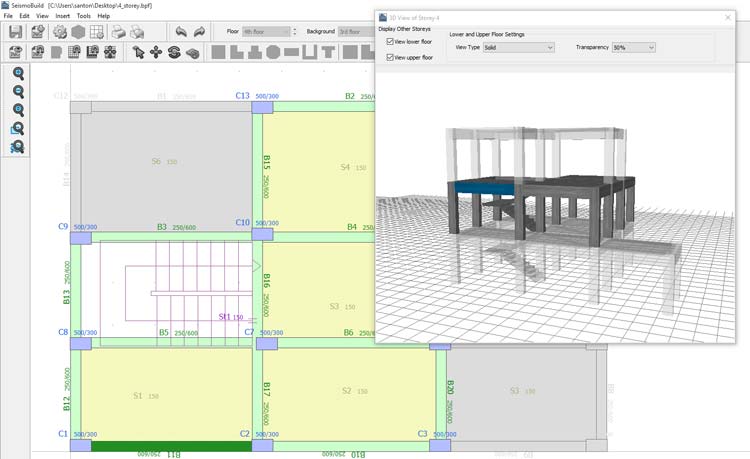Select slab label S6
The width and height of the screenshot is (750, 459).
pyautogui.click(x=156, y=161)
